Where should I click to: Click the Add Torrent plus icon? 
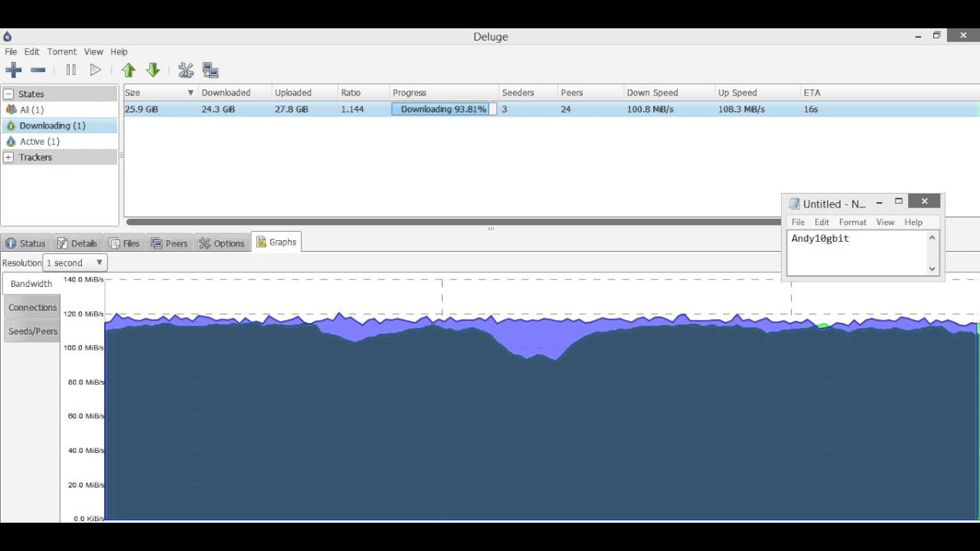point(13,70)
